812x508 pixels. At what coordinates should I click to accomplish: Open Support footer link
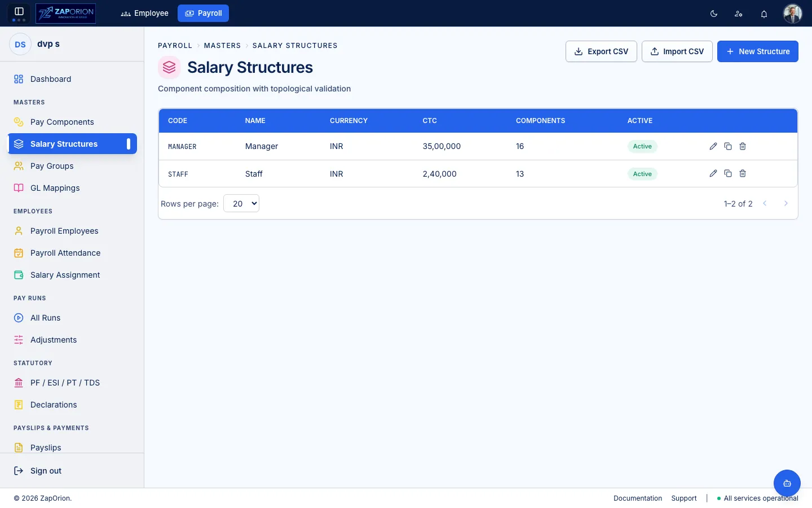point(684,498)
